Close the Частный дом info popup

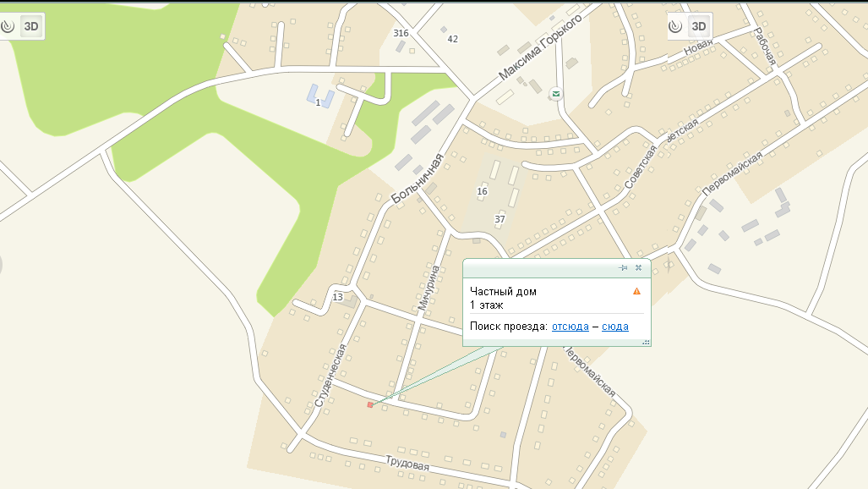pyautogui.click(x=638, y=268)
